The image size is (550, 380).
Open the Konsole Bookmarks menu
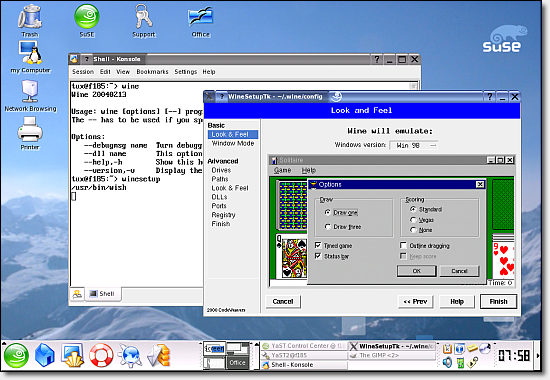click(152, 72)
